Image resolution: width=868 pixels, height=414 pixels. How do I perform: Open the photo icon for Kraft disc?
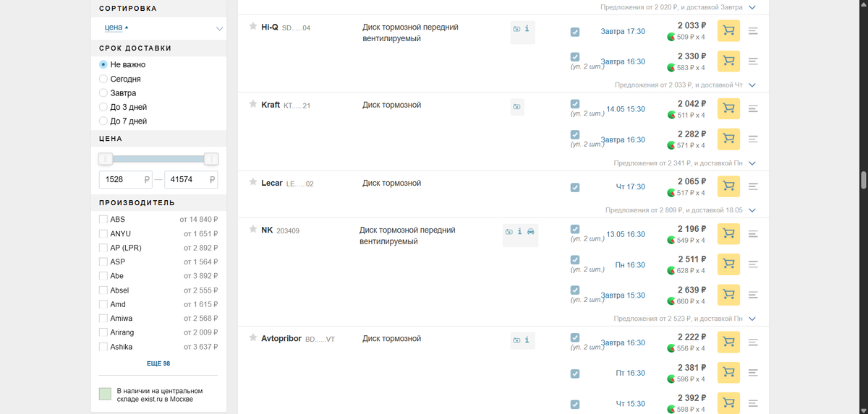(516, 107)
